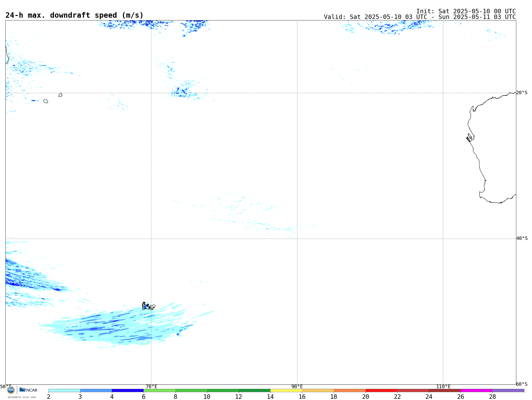Click the Kerguelen Islands outline near 70°E
The width and height of the screenshot is (532, 400).
coord(149,306)
